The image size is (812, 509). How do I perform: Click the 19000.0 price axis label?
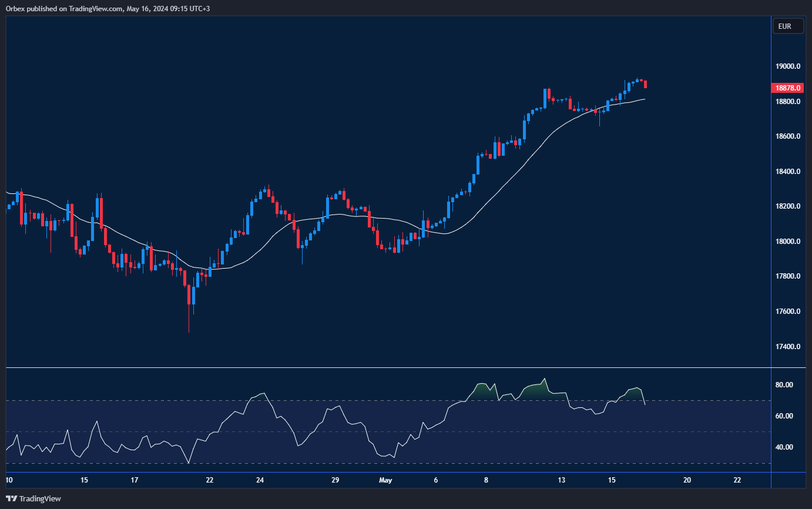(x=788, y=66)
